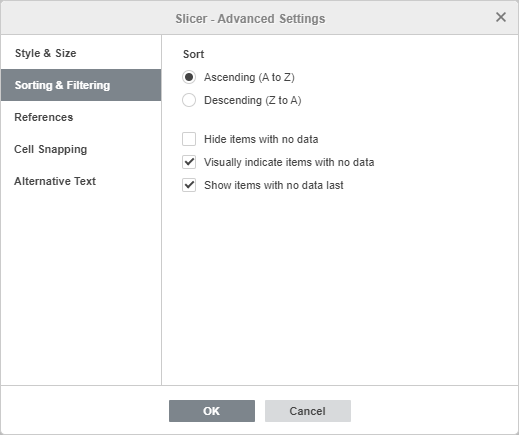Click Cancel to discard changes

click(308, 411)
